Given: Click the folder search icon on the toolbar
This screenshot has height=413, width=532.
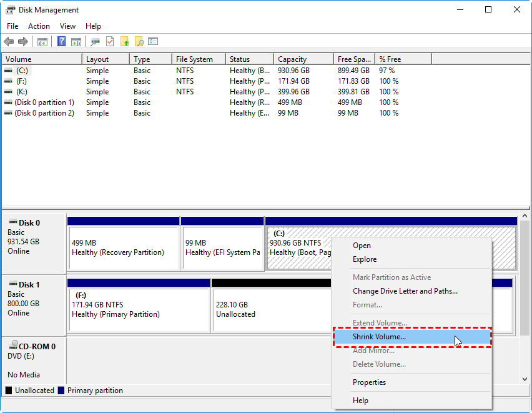Looking at the screenshot, I should click(x=139, y=41).
